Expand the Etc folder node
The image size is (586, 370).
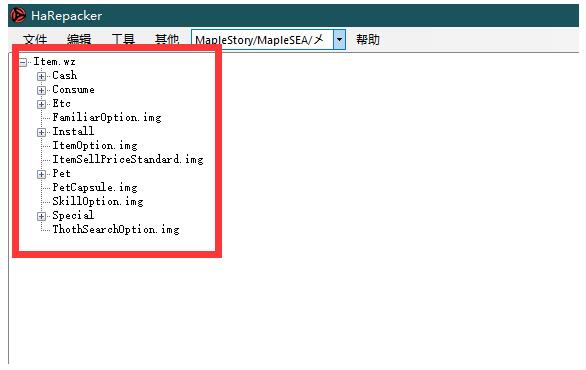(41, 104)
